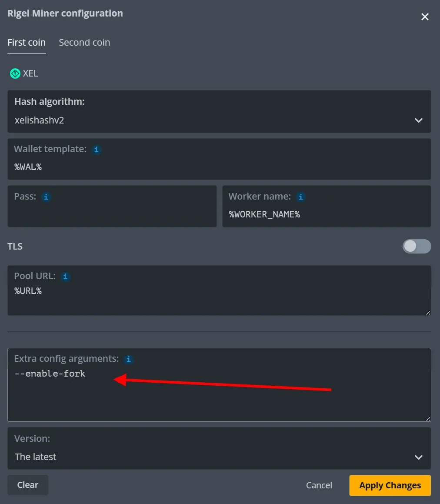Click the Pass field info icon
The height and width of the screenshot is (504, 440).
[46, 197]
